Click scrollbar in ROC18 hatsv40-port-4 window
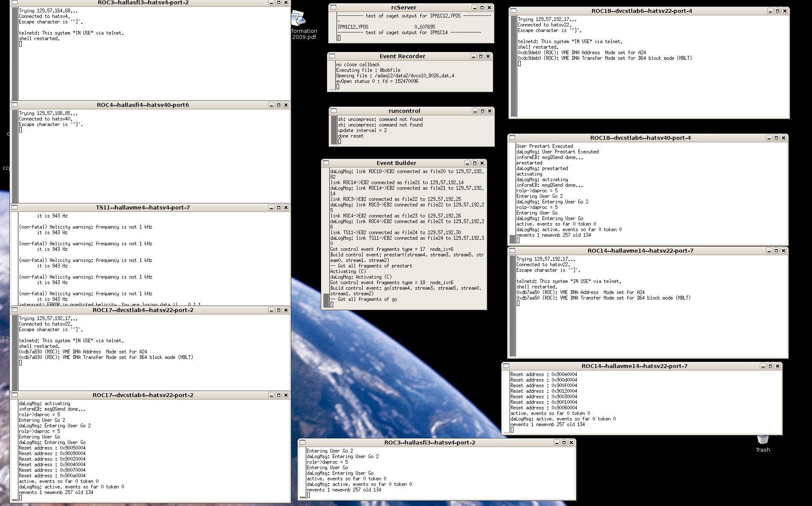Viewport: 812px width, 506px height. (512, 193)
